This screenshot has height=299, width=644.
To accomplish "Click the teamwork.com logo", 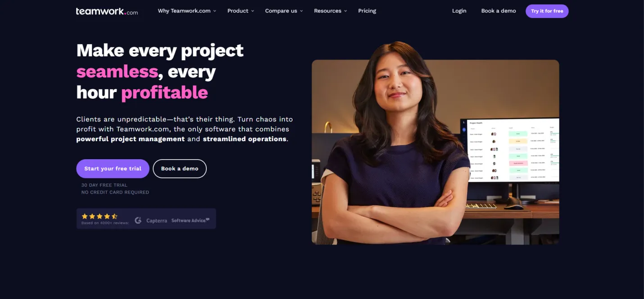I will [107, 11].
